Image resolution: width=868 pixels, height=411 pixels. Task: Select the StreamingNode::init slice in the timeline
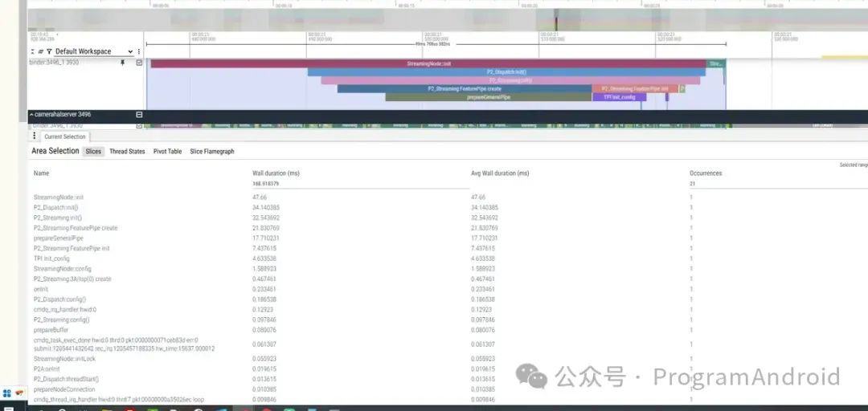click(428, 63)
